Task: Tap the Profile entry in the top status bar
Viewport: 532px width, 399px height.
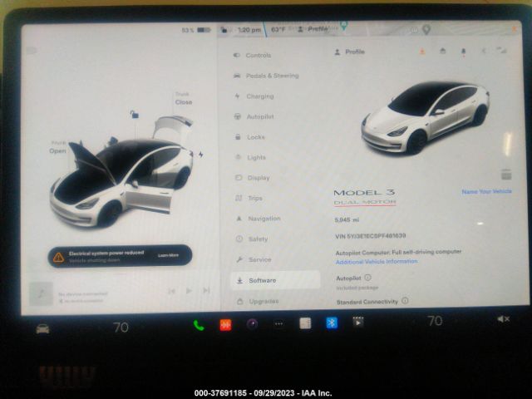Action: click(313, 29)
